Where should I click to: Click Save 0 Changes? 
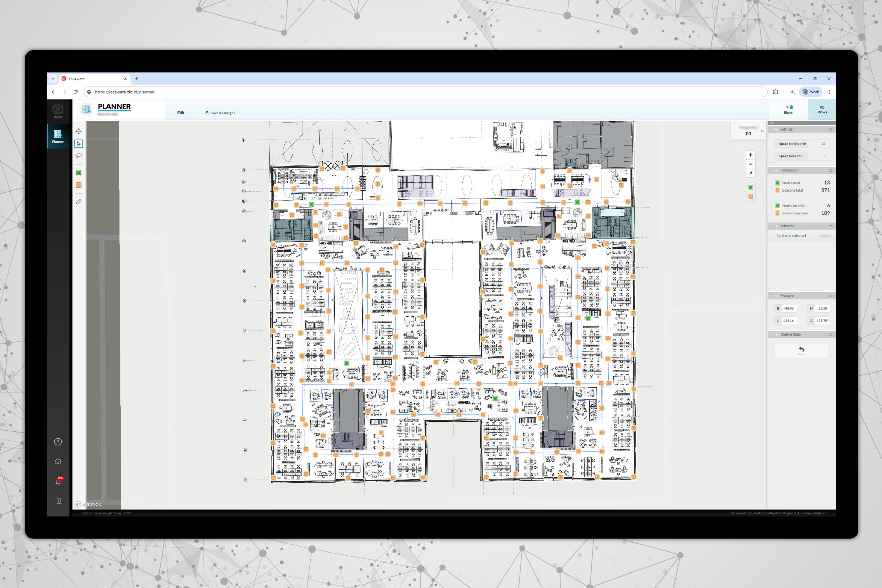[220, 113]
